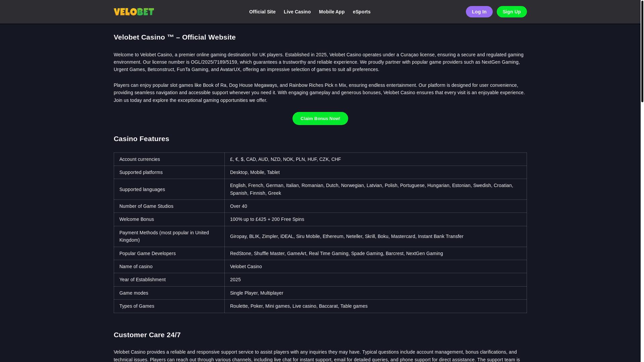Click the 'Supported languages' cell
Viewport: 644px width, 362px height.
coord(169,189)
